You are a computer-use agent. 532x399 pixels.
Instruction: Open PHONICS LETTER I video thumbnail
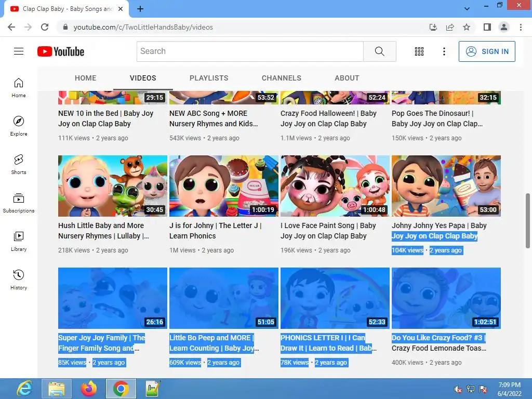[335, 298]
